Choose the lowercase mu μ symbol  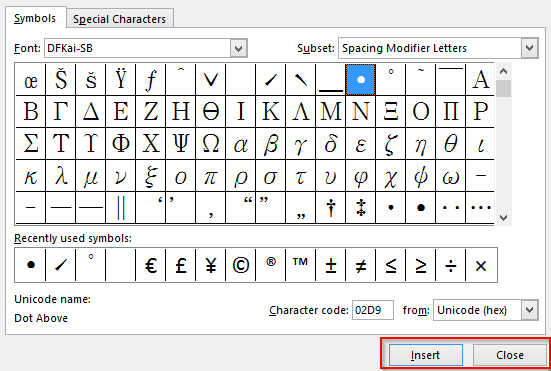(x=91, y=175)
